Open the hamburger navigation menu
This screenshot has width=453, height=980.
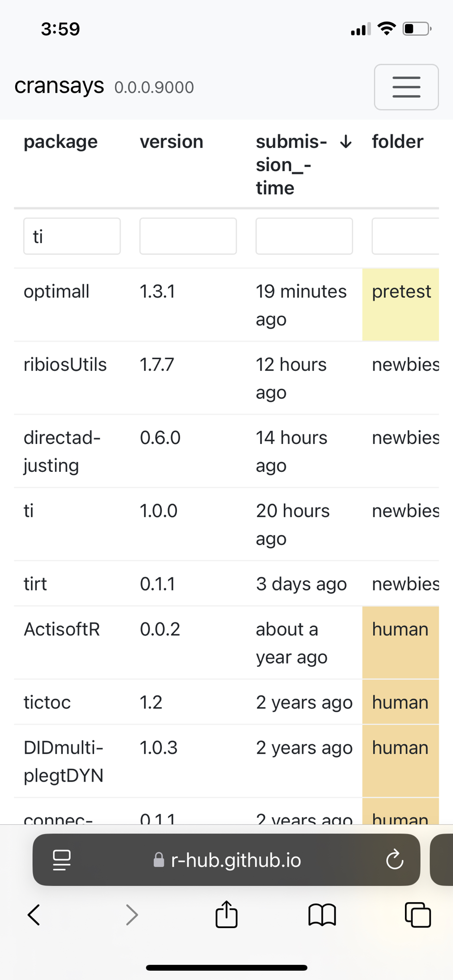pos(406,87)
